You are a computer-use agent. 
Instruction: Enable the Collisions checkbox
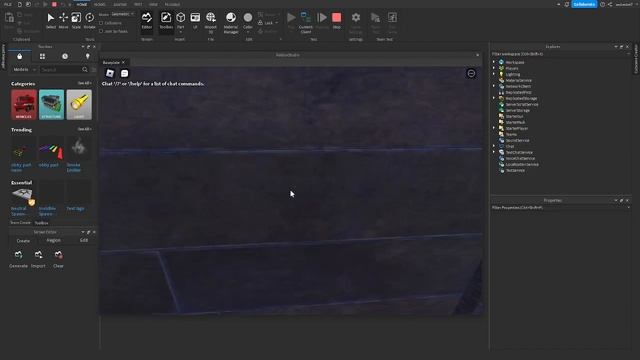point(101,23)
